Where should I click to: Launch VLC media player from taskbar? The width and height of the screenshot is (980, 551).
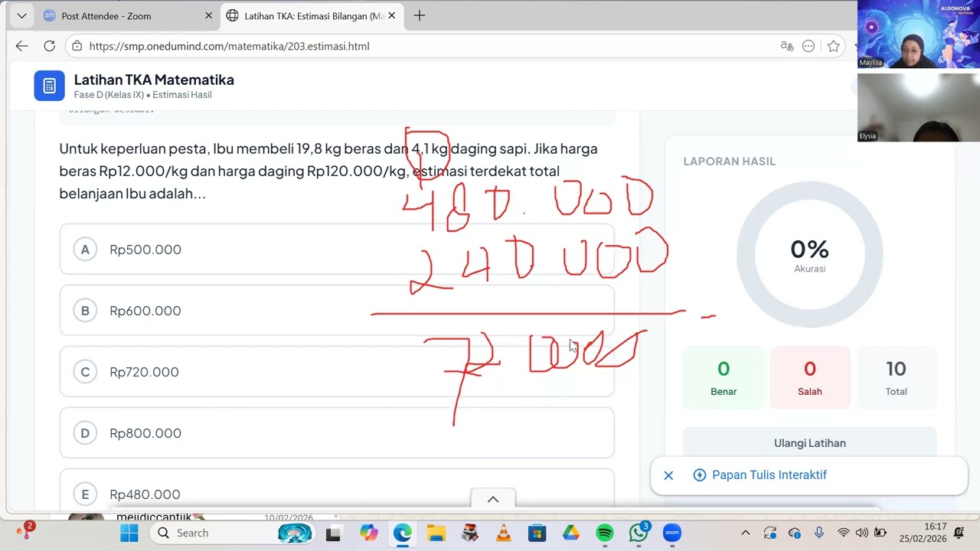(503, 533)
